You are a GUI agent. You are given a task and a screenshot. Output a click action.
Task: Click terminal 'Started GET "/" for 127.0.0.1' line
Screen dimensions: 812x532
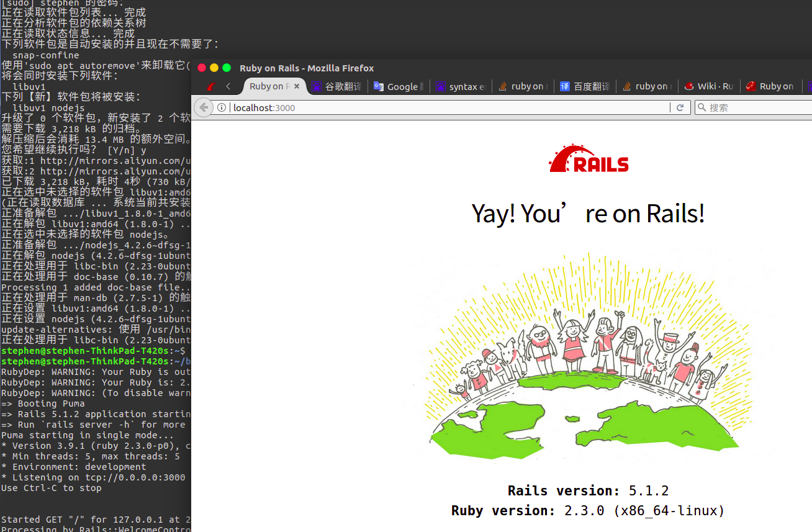pyautogui.click(x=96, y=520)
